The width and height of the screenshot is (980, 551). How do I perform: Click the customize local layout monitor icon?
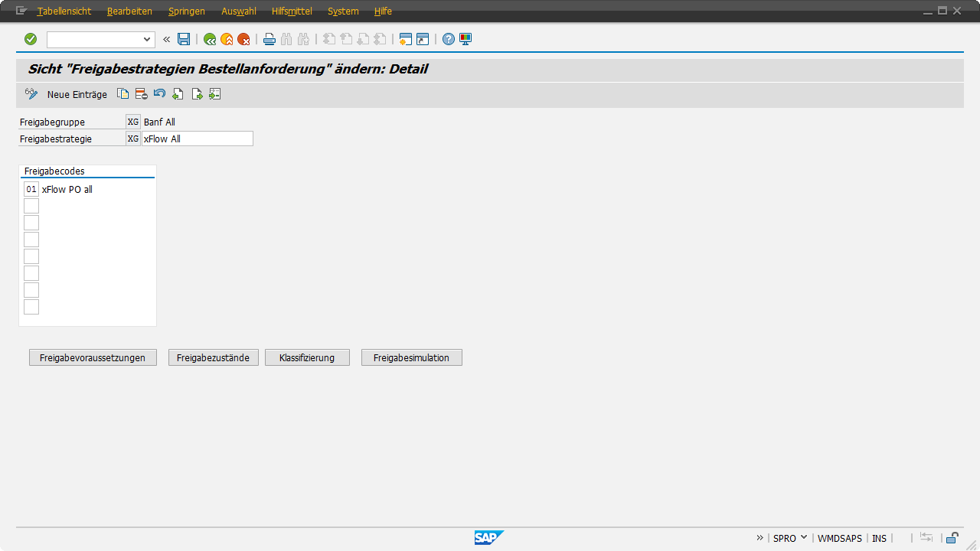[465, 39]
